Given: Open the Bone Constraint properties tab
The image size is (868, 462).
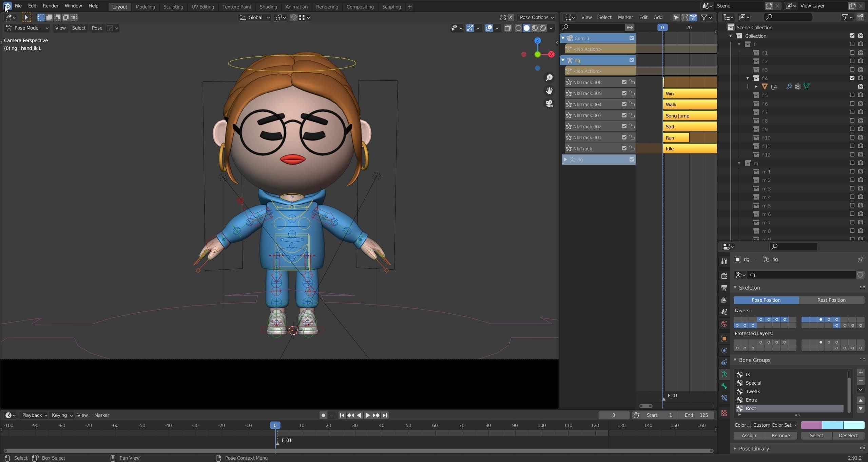Looking at the screenshot, I should click(724, 398).
